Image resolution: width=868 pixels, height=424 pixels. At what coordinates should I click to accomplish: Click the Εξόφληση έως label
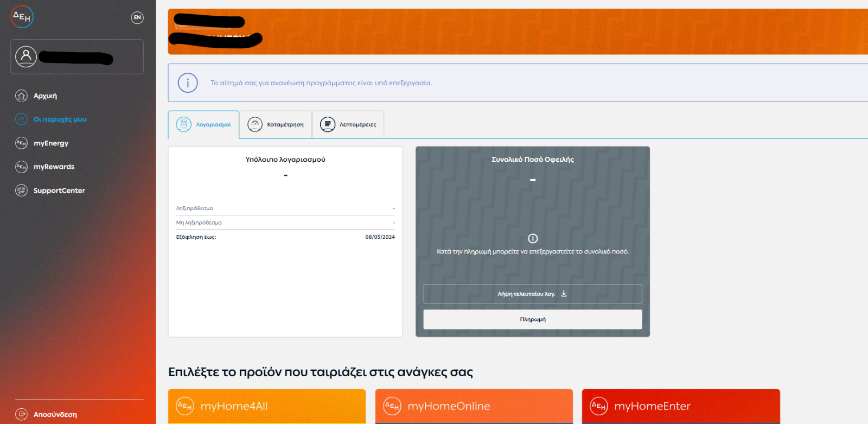(x=196, y=237)
